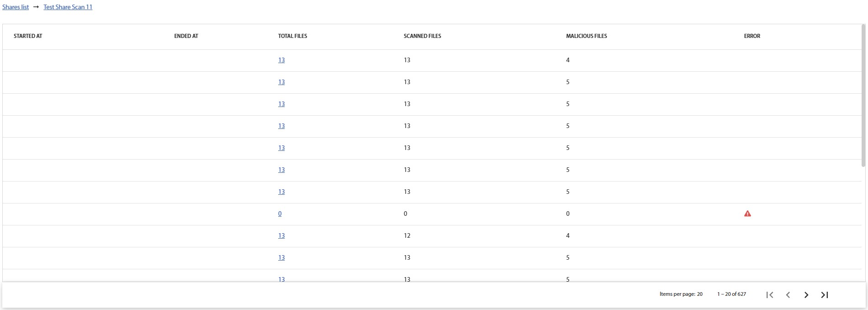
Task: Jump to the last page
Action: 825,295
